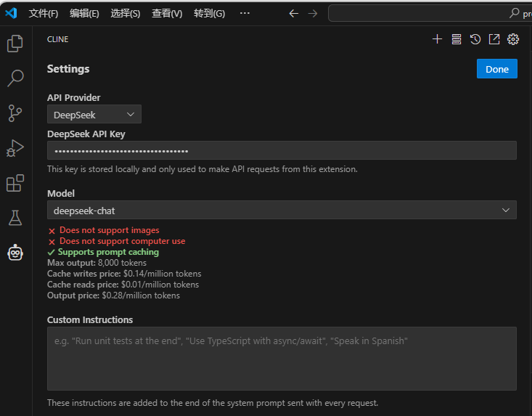Click 'Does not support images' text
Viewport: 532px width, 416px height.
[x=110, y=230]
